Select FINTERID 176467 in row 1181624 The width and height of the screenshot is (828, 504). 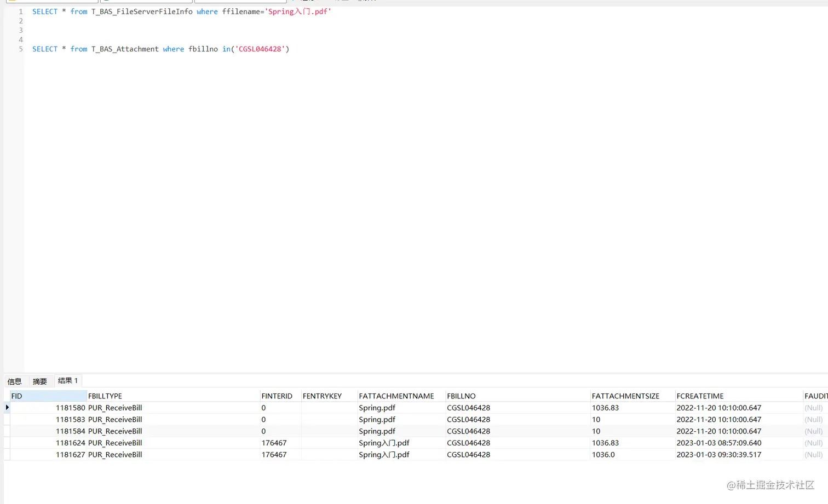[x=274, y=443]
